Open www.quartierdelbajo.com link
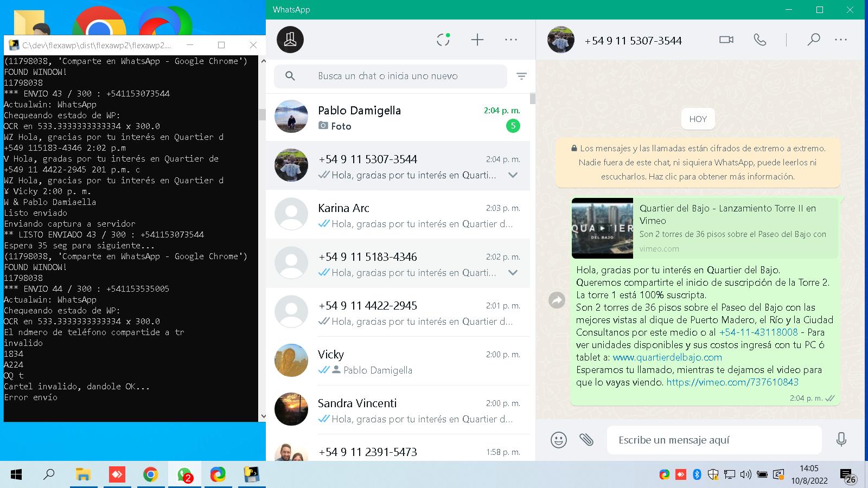Screen dimensions: 868x488 tap(667, 357)
